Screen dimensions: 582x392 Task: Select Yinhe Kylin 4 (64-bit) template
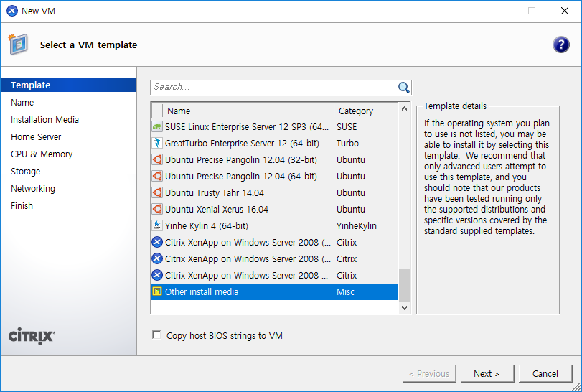pos(275,225)
